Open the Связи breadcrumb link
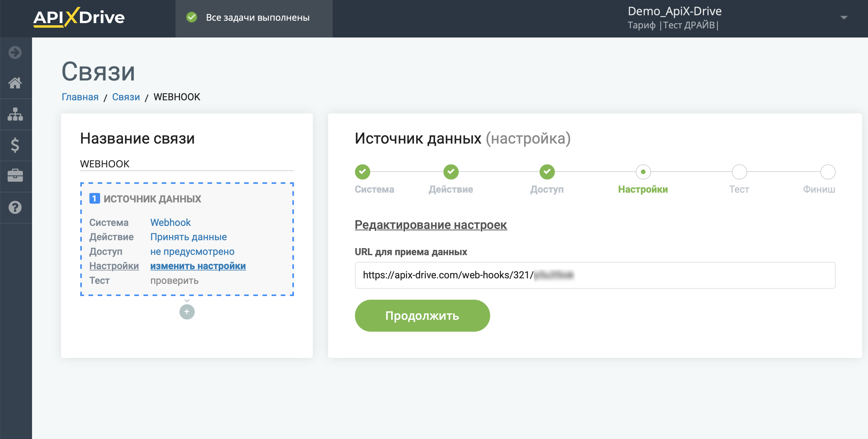The height and width of the screenshot is (439, 868). [x=126, y=97]
